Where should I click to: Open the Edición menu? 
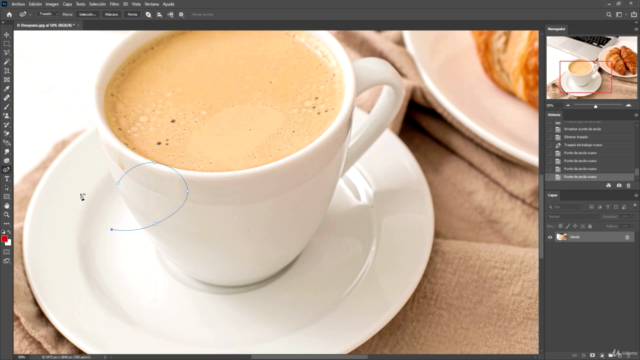click(35, 4)
